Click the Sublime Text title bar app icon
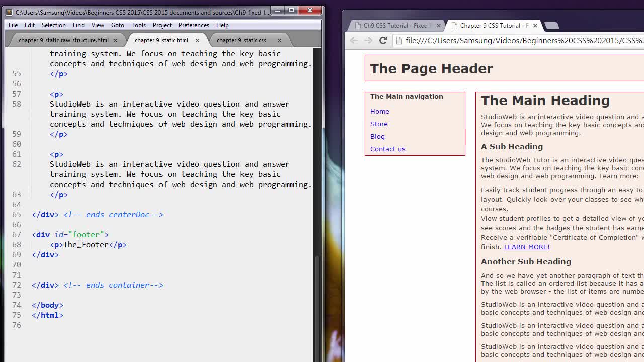This screenshot has height=362, width=644. pos(9,12)
